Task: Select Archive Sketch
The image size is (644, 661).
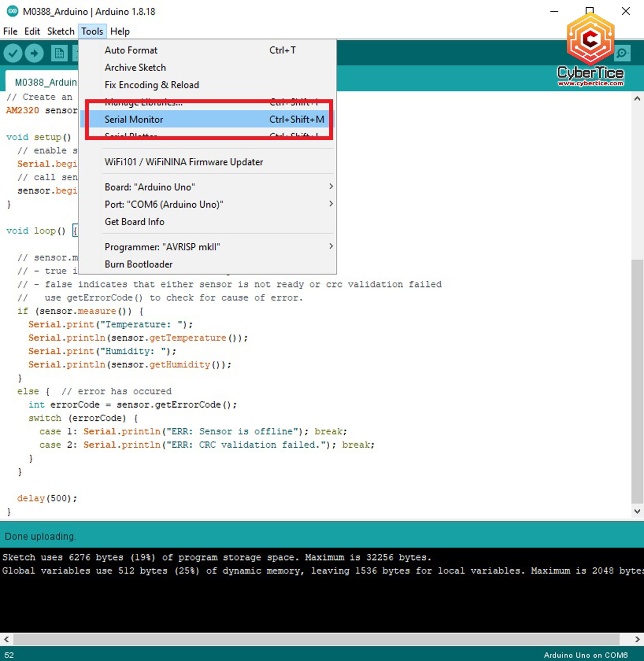Action: tap(135, 67)
